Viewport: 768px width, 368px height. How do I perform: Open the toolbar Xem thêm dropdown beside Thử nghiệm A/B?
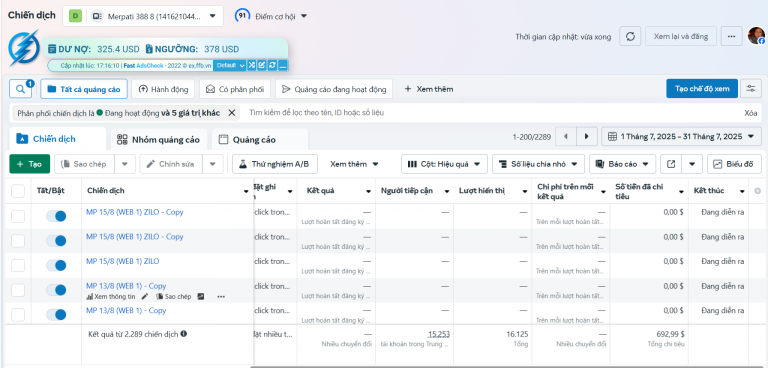coord(355,164)
